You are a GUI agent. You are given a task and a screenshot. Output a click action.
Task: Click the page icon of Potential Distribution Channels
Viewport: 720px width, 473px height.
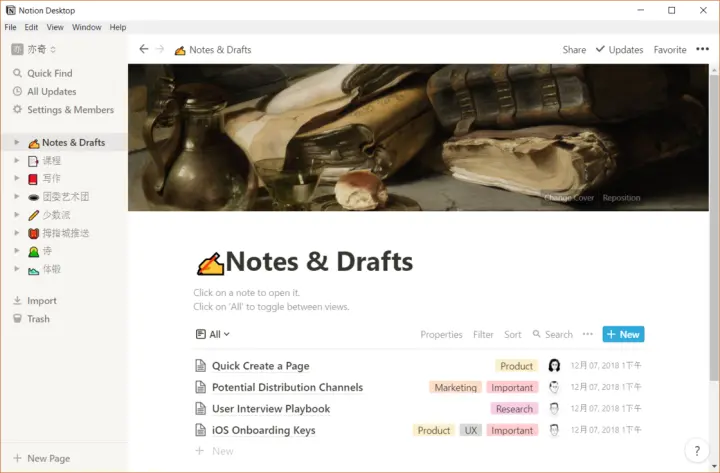[x=201, y=387]
